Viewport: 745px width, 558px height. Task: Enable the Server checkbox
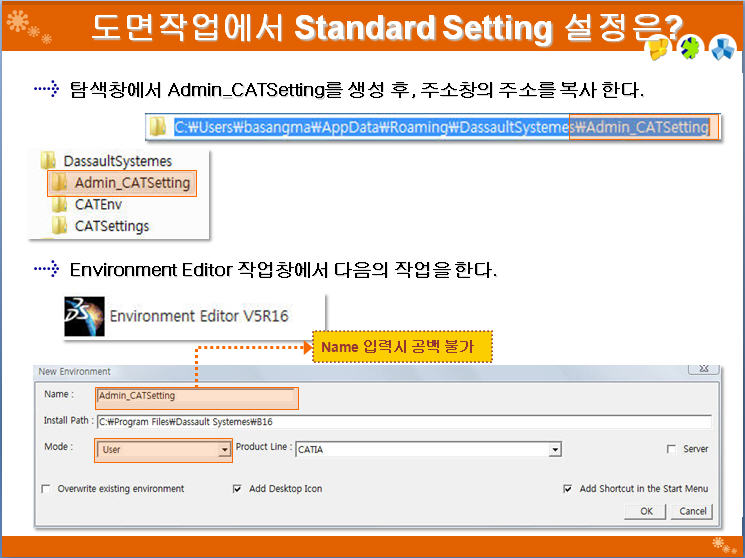[671, 449]
